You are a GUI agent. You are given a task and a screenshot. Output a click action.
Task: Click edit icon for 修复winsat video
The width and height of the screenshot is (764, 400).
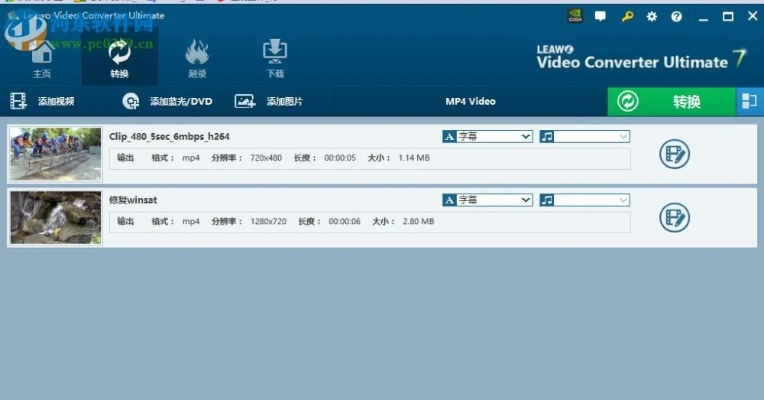click(x=676, y=217)
